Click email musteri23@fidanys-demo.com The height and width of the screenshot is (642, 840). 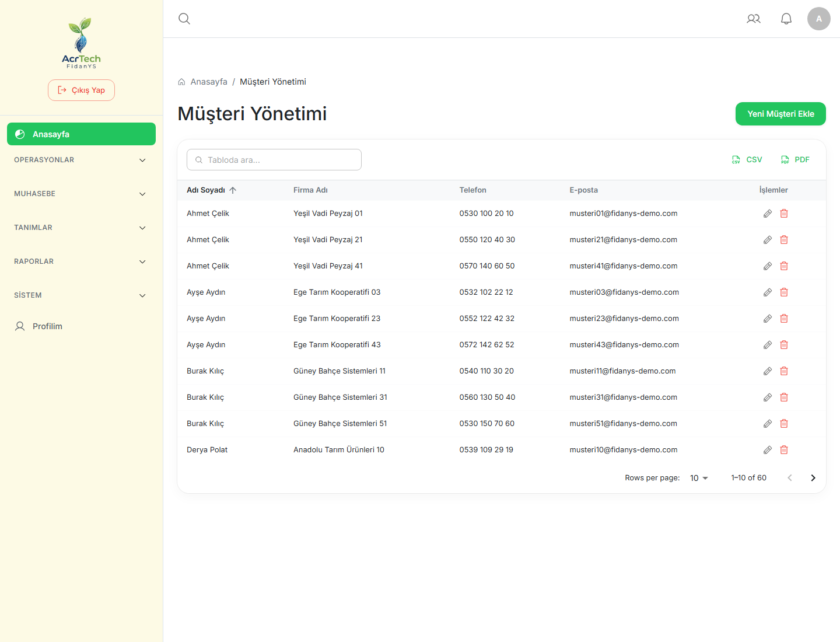624,319
